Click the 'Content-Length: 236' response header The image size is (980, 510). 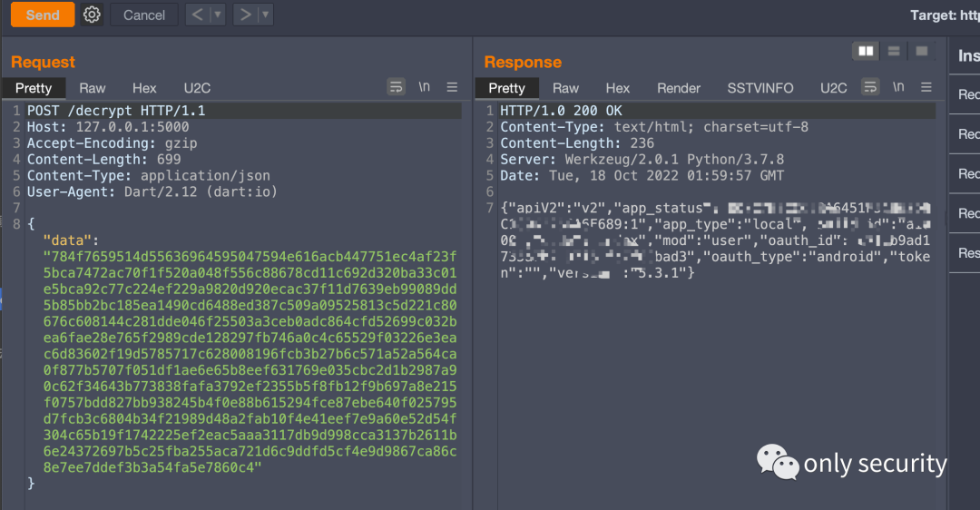pos(577,143)
